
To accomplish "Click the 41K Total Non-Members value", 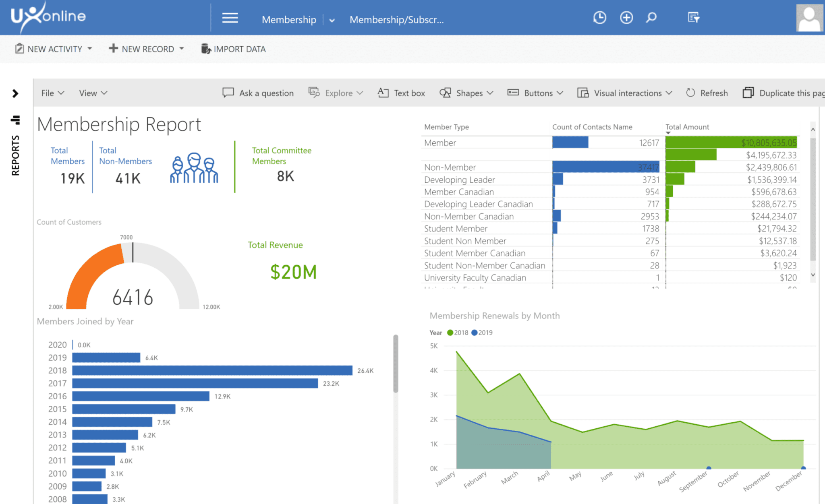I will click(x=128, y=178).
